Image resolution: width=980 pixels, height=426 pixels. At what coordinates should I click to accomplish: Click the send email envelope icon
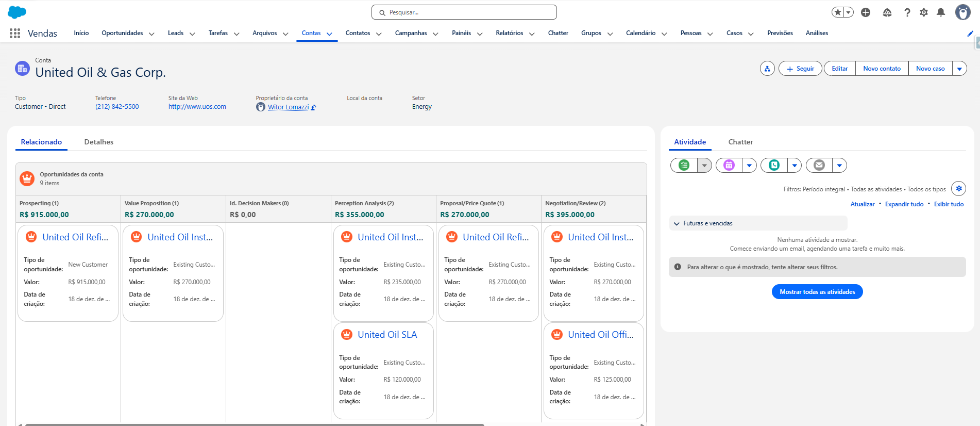819,165
